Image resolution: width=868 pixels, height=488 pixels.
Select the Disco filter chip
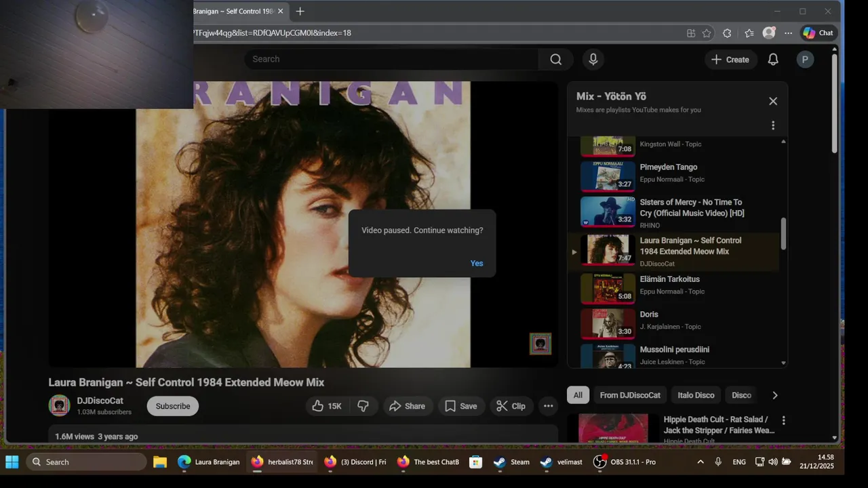click(741, 395)
